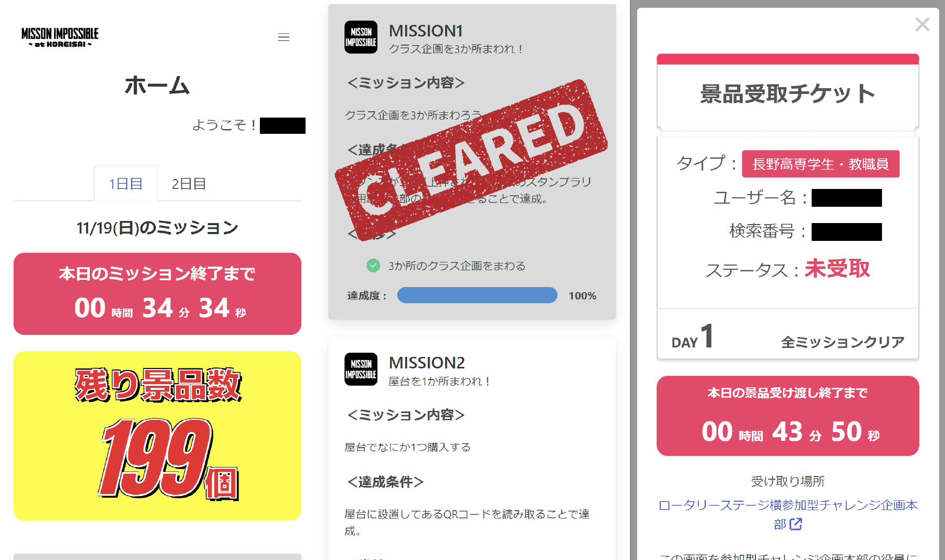Click the Mission Impossible at Koreisai logo
The image size is (945, 560).
point(60,37)
